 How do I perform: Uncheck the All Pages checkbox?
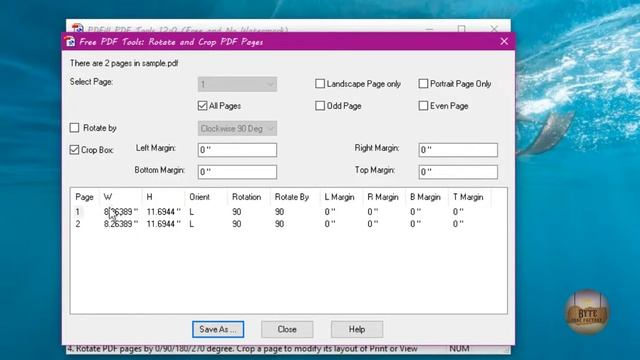click(x=202, y=106)
